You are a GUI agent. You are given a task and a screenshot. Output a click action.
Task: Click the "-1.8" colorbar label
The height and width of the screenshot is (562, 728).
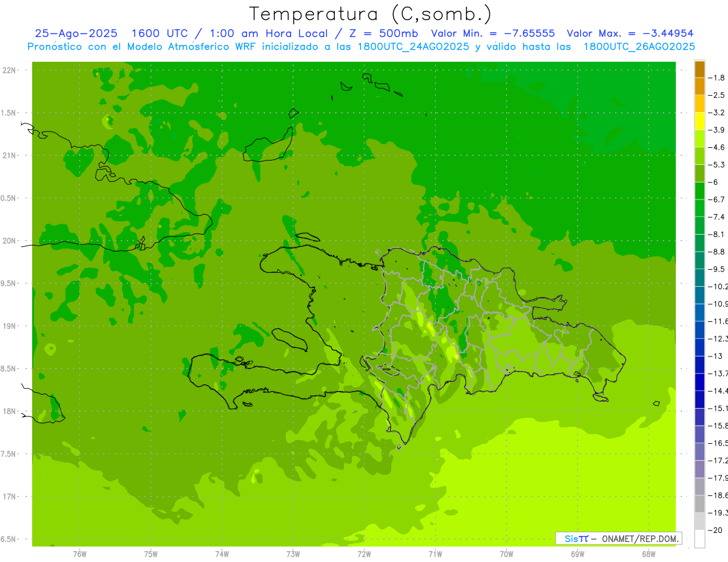717,78
